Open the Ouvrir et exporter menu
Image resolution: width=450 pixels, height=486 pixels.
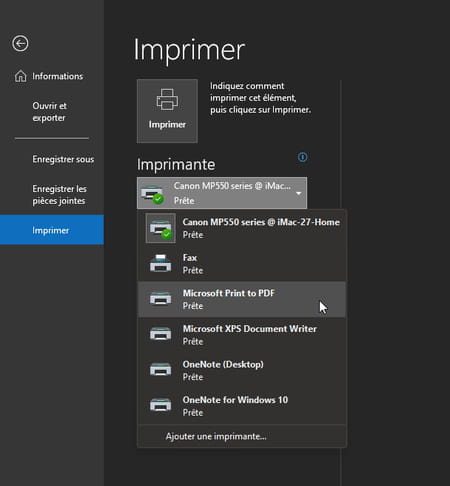tap(49, 112)
